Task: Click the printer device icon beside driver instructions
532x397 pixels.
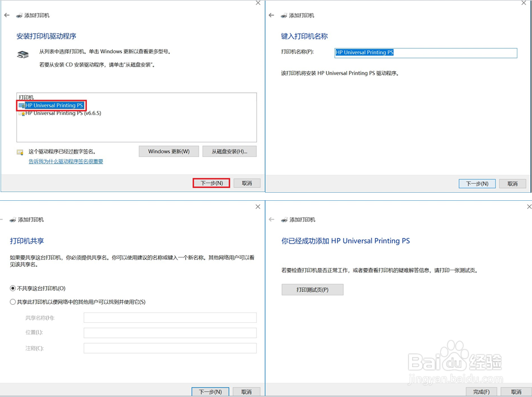Action: (x=22, y=54)
